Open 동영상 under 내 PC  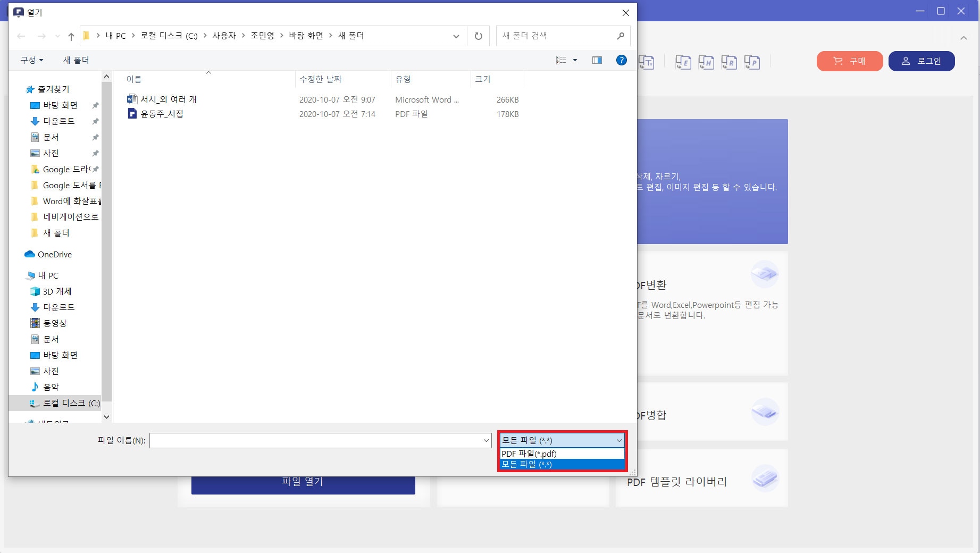coord(55,323)
